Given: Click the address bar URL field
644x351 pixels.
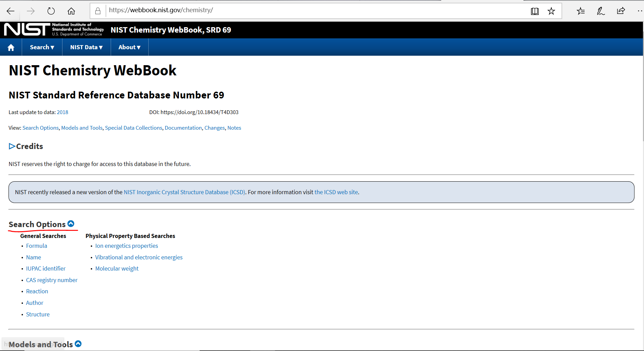Looking at the screenshot, I should (316, 11).
